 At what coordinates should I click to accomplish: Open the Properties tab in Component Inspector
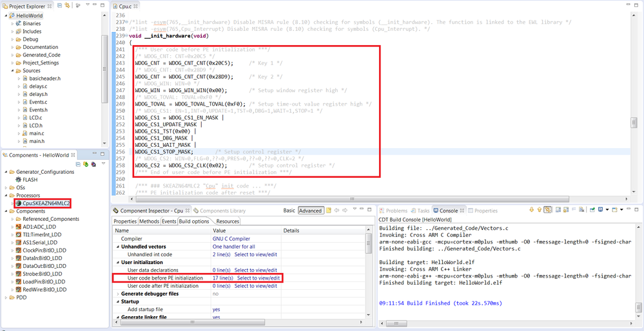(125, 221)
